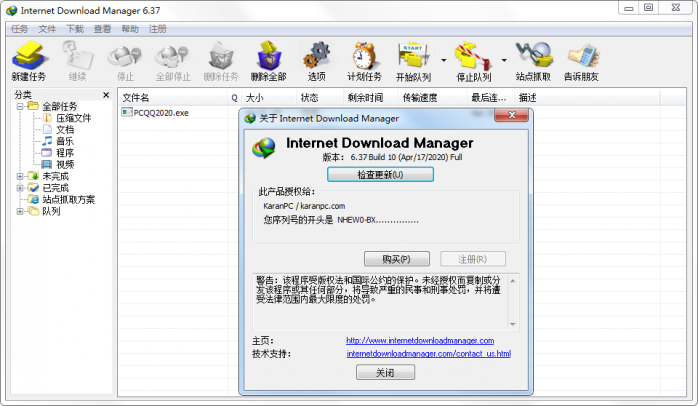Sort by 最后连... column header
The height and width of the screenshot is (406, 698).
(490, 97)
